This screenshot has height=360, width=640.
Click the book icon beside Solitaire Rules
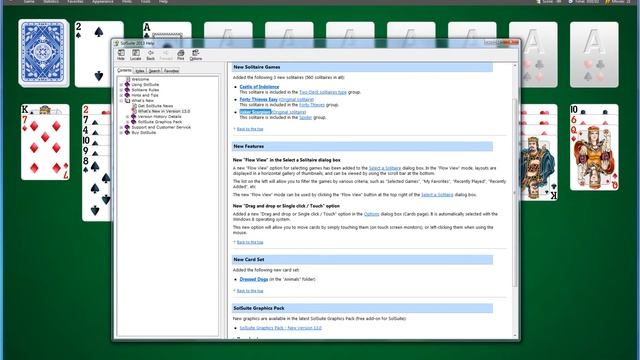click(127, 90)
